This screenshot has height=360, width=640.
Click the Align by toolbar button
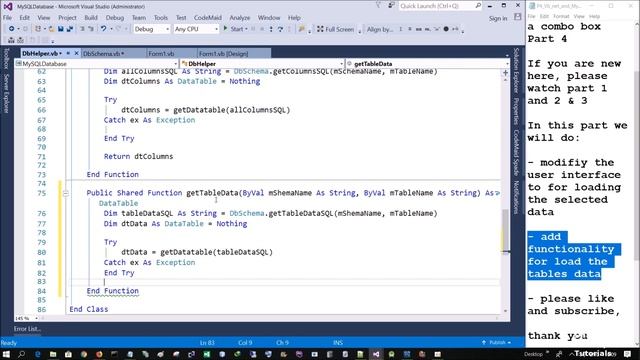click(x=380, y=29)
